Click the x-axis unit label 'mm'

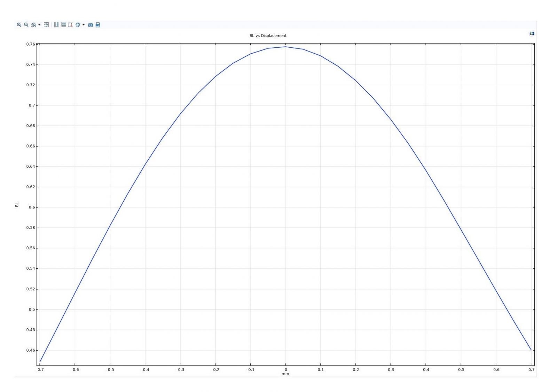(285, 374)
